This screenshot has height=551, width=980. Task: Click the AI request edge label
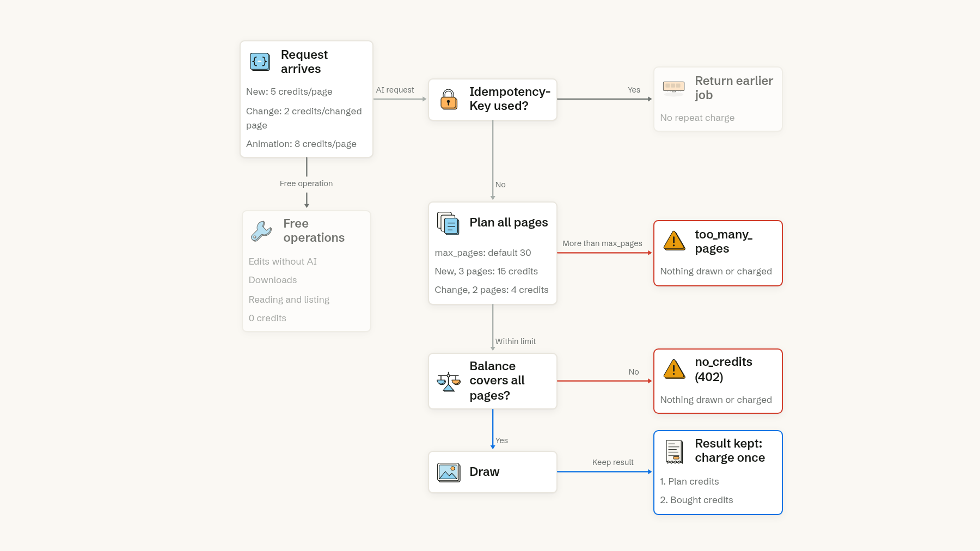(395, 90)
